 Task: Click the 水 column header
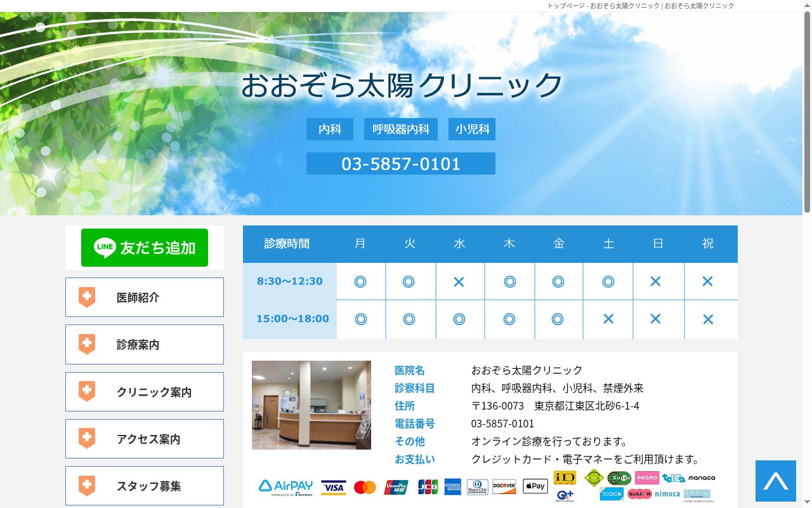459,244
